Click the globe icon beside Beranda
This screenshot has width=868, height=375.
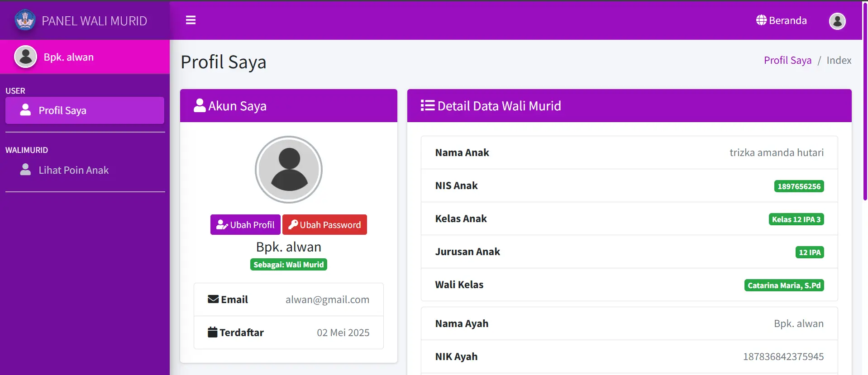[x=761, y=20]
